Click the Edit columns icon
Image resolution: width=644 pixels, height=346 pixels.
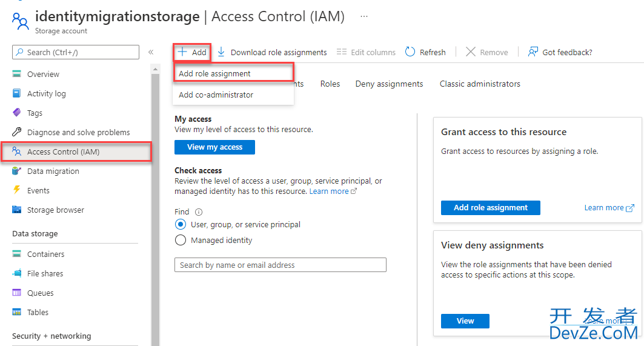point(341,52)
